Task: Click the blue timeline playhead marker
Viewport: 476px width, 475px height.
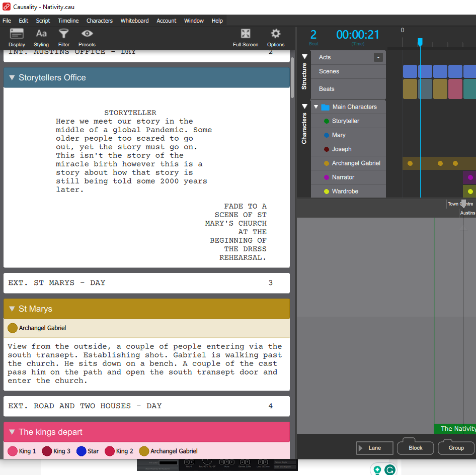Action: pos(420,42)
